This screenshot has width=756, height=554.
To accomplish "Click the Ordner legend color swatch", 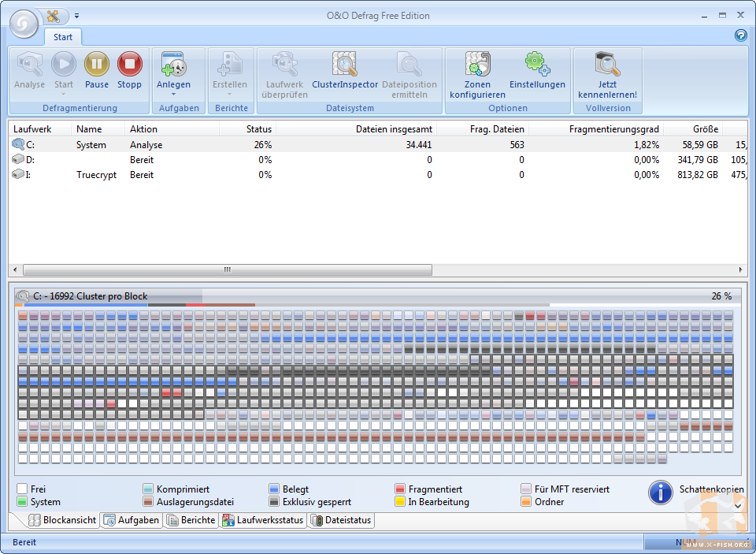I will (x=526, y=501).
